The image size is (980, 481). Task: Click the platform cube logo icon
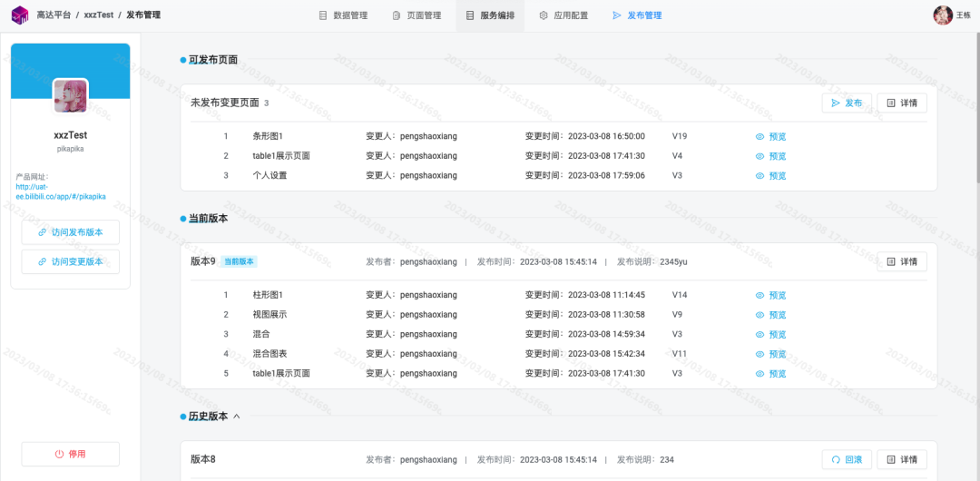[x=20, y=15]
